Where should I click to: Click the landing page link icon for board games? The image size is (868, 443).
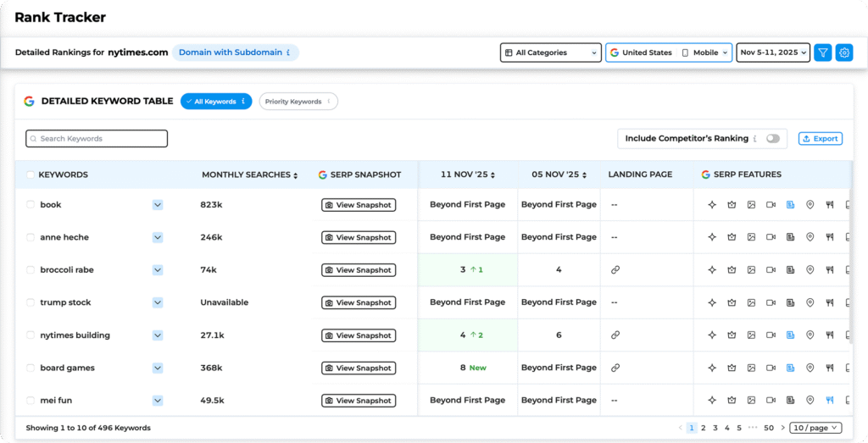tap(615, 368)
